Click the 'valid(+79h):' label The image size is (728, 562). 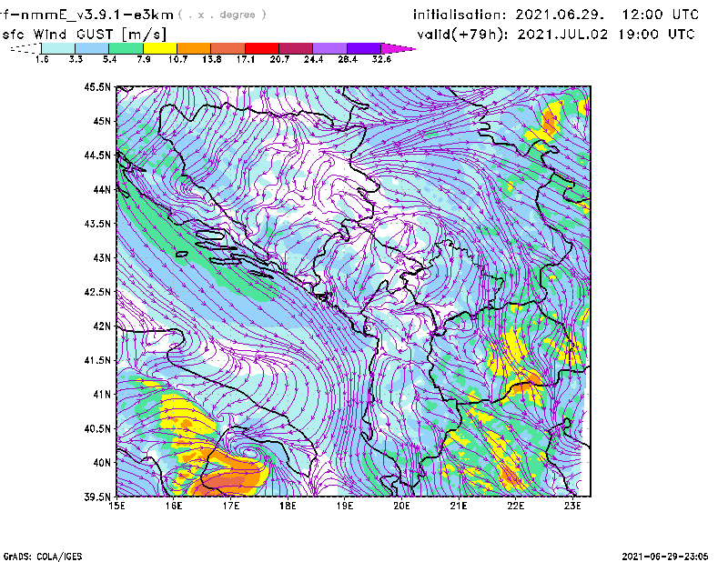click(462, 35)
